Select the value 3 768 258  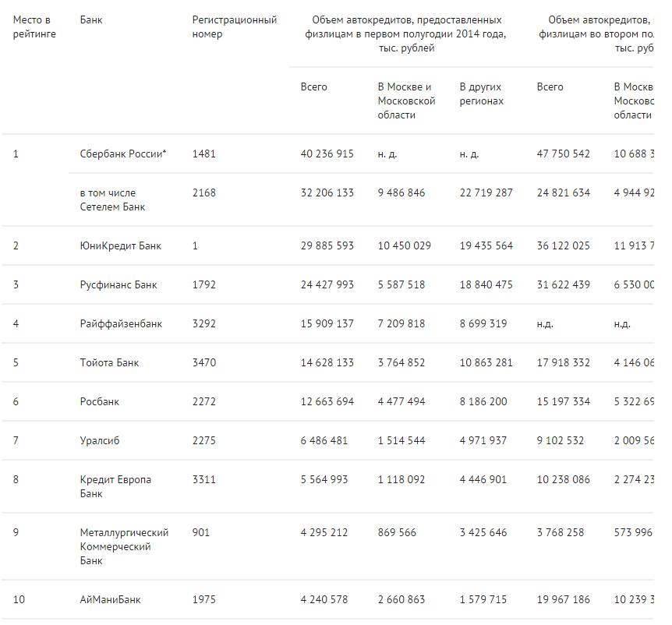point(561,533)
